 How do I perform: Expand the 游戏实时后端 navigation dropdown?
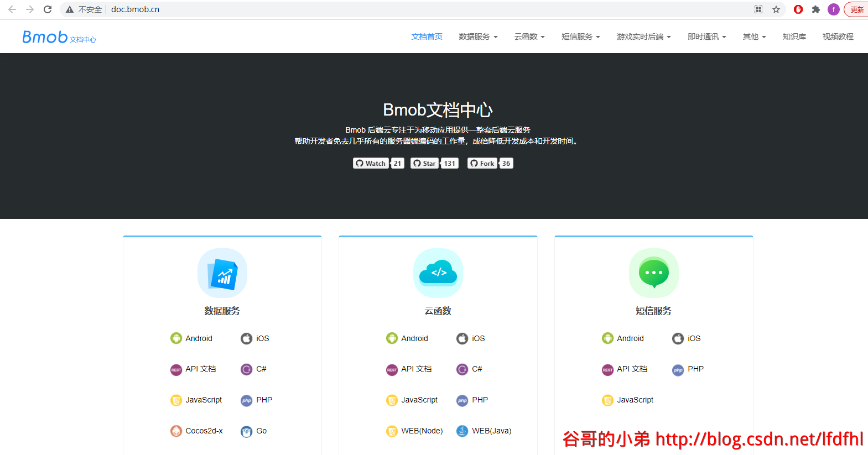[x=643, y=36]
